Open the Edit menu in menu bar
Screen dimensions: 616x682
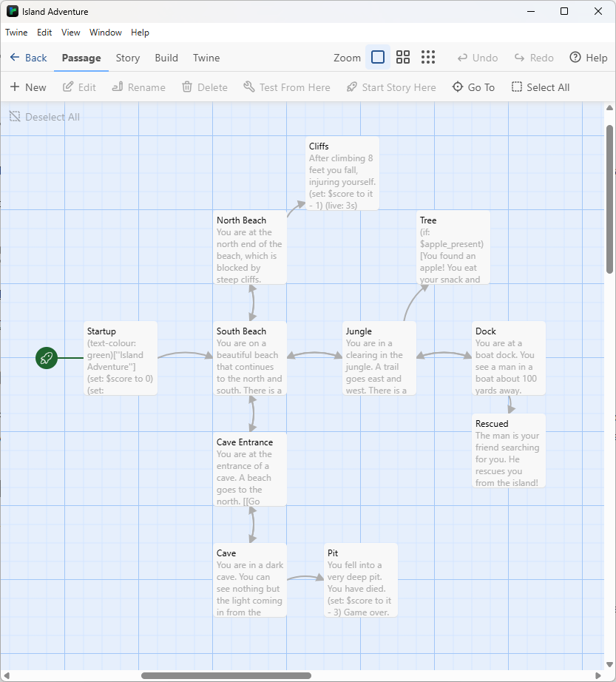pos(44,33)
